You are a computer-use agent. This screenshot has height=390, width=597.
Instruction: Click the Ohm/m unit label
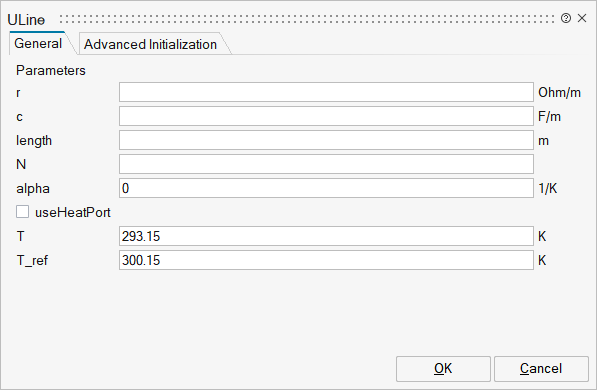559,93
